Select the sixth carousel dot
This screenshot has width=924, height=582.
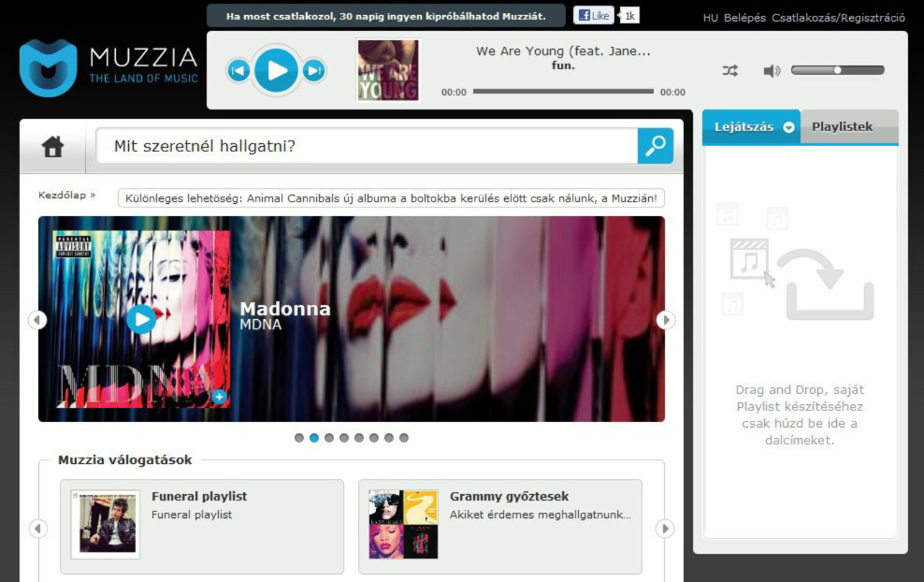[374, 437]
